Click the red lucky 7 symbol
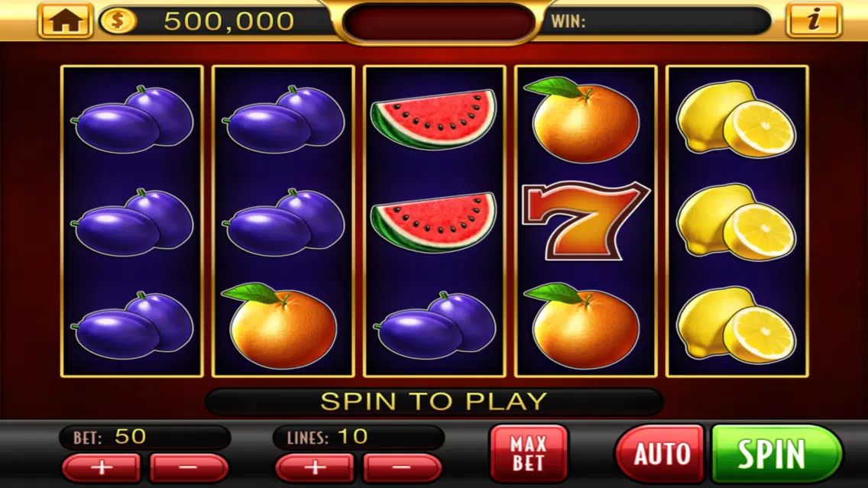868x488 pixels. pos(586,221)
